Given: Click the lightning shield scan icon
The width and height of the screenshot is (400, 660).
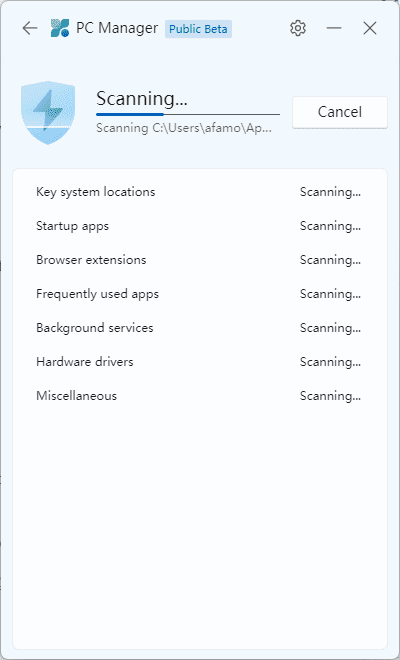Looking at the screenshot, I should tap(48, 112).
